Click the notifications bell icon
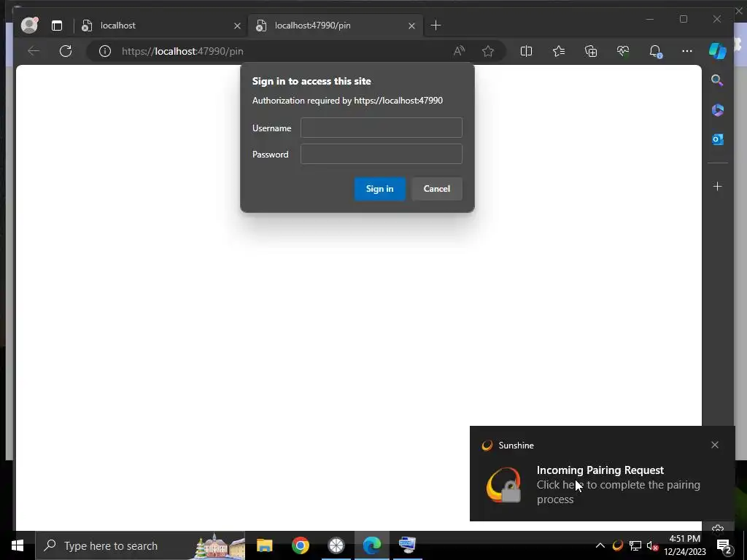The height and width of the screenshot is (560, 747). point(655,51)
